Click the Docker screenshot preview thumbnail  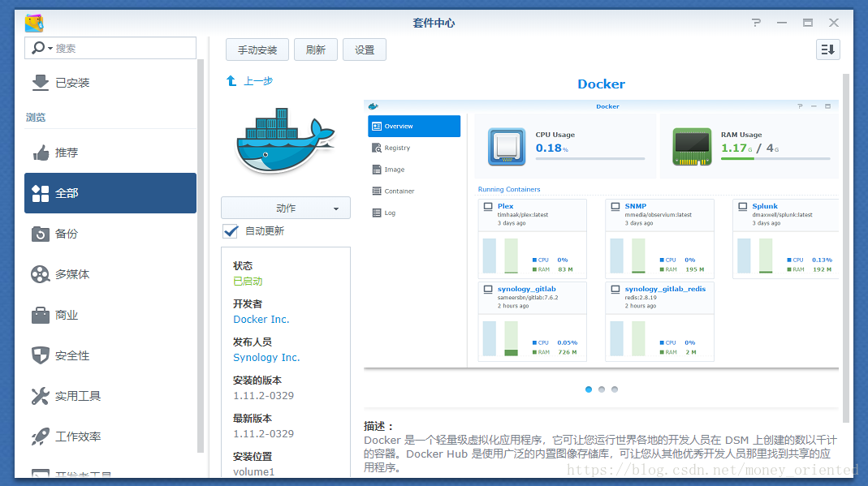click(601, 234)
